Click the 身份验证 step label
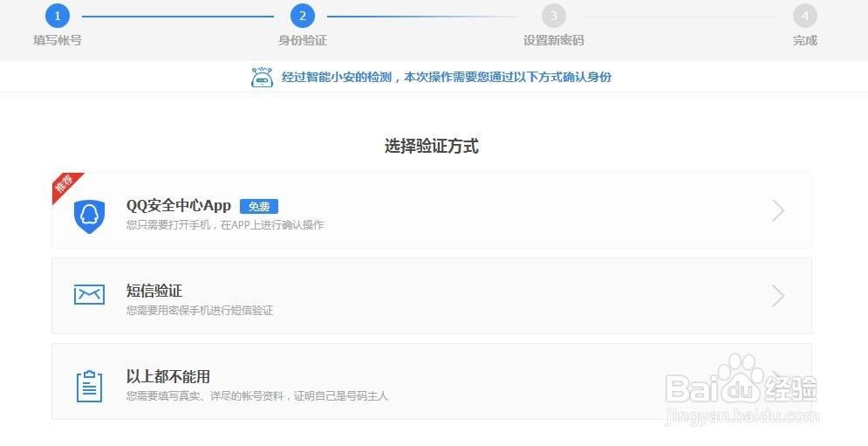The height and width of the screenshot is (446, 868). [x=302, y=40]
